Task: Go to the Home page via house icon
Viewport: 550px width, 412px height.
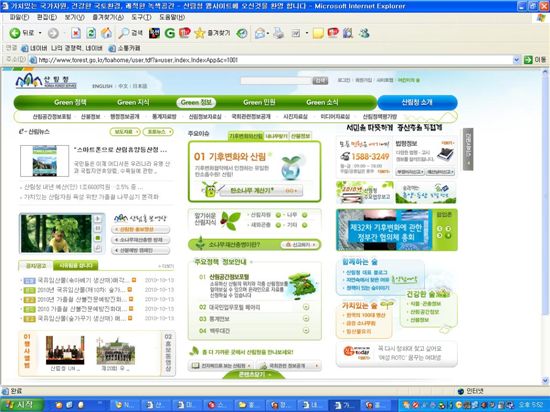Action: pyautogui.click(x=106, y=33)
